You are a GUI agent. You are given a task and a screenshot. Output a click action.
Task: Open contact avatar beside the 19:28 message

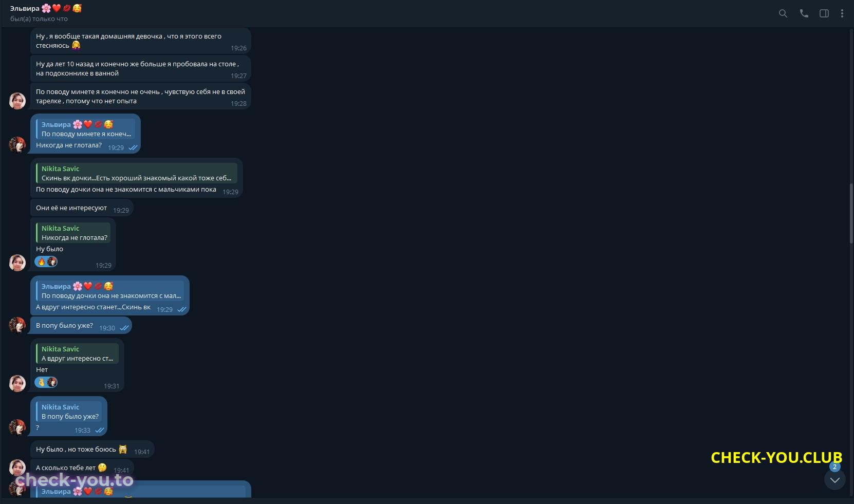17,101
